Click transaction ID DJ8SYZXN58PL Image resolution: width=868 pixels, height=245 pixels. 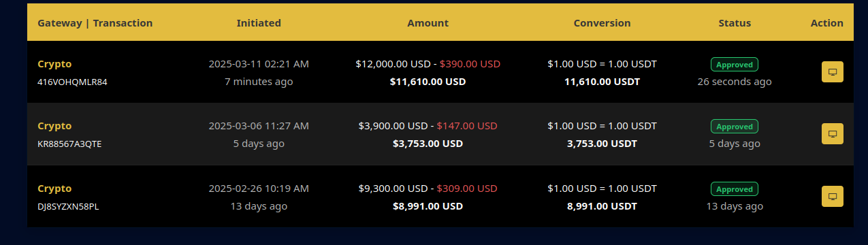pyautogui.click(x=68, y=206)
